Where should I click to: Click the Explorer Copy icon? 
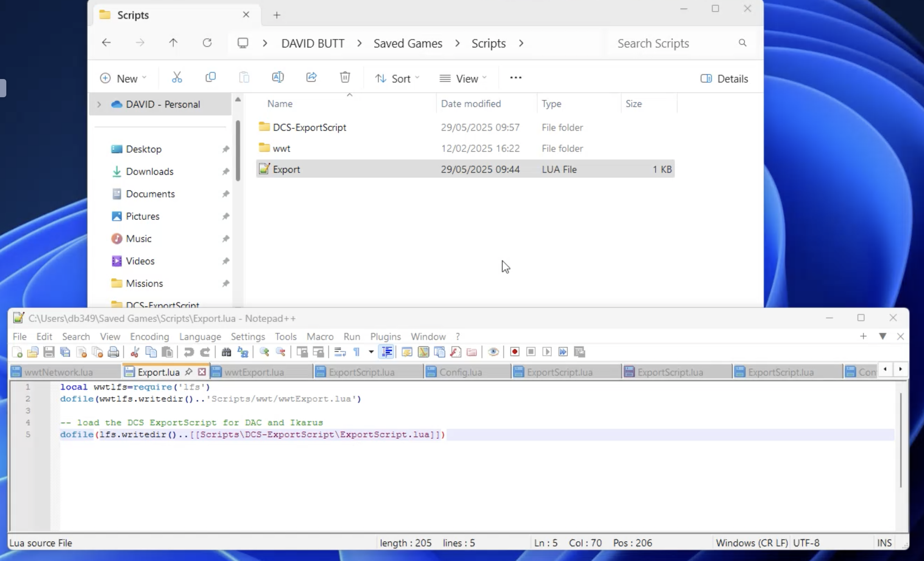click(210, 78)
